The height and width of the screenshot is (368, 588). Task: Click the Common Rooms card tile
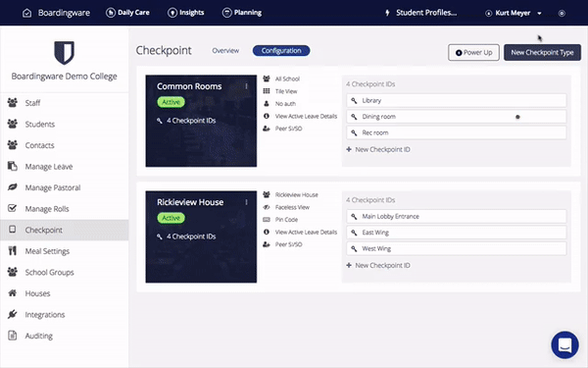pos(201,121)
